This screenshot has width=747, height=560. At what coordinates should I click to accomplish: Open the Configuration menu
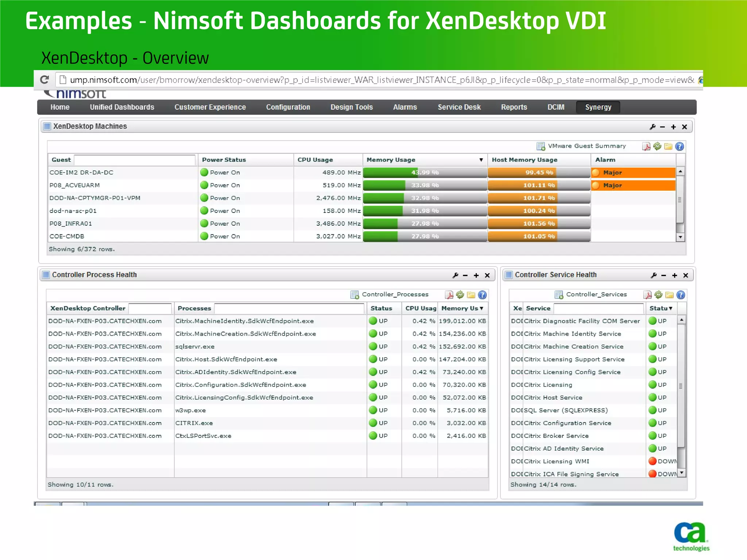point(288,107)
